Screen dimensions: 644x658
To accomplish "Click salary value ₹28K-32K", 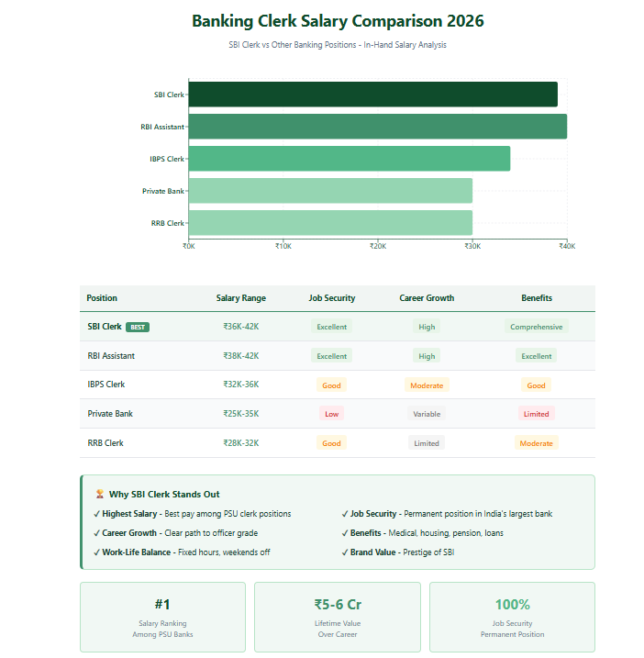I will pos(241,443).
